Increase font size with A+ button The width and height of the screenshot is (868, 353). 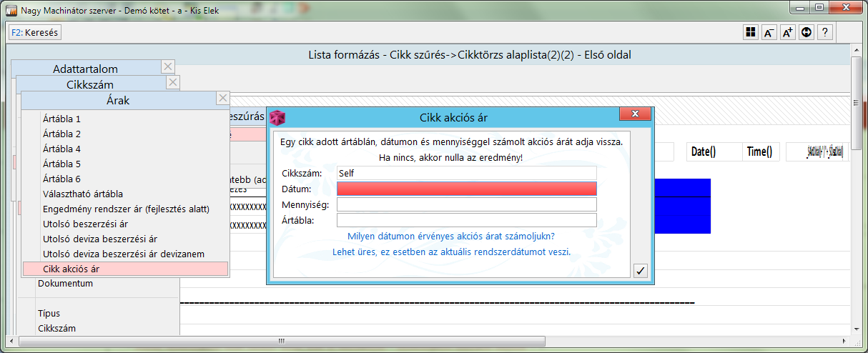coord(787,32)
